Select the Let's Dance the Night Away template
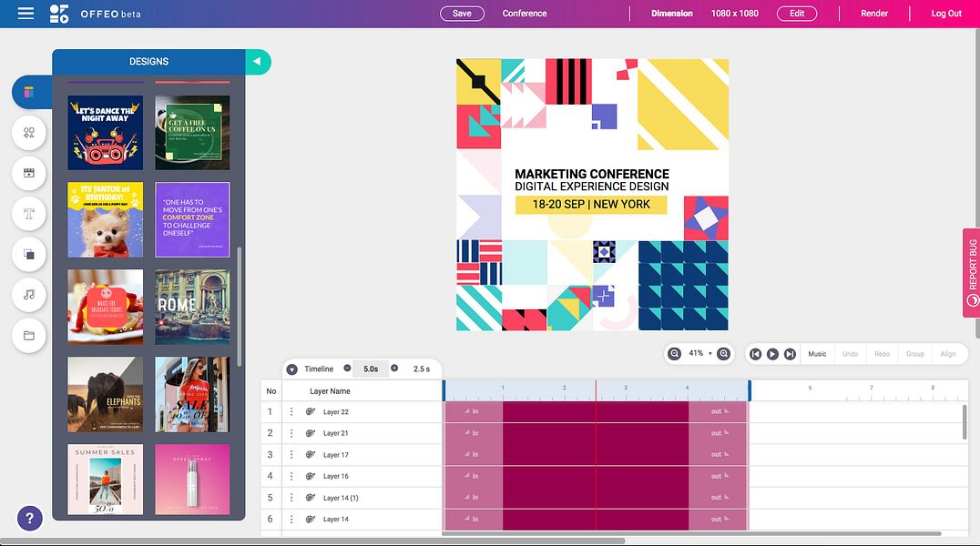This screenshot has height=546, width=980. click(105, 133)
